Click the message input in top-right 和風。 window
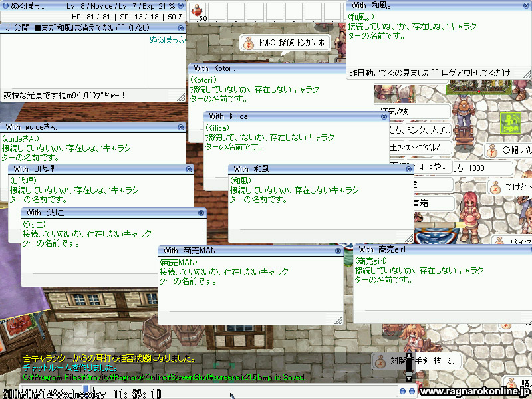Screen dimensions: 532x399 point(435,73)
